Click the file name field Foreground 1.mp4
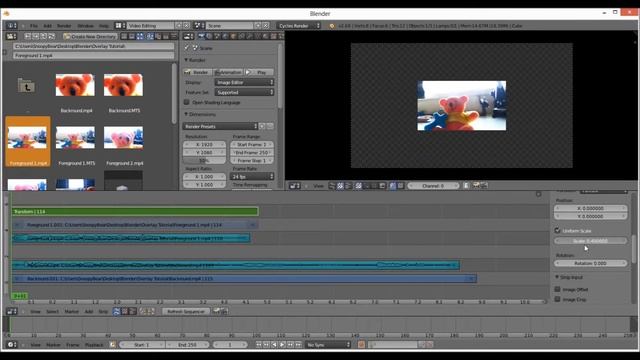Viewport: 640px width, 360px height. [93, 55]
